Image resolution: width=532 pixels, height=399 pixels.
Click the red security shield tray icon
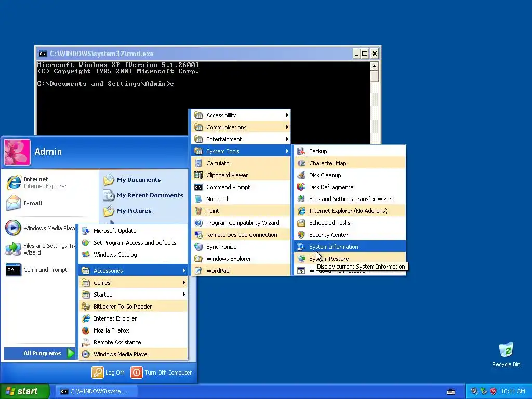(494, 391)
